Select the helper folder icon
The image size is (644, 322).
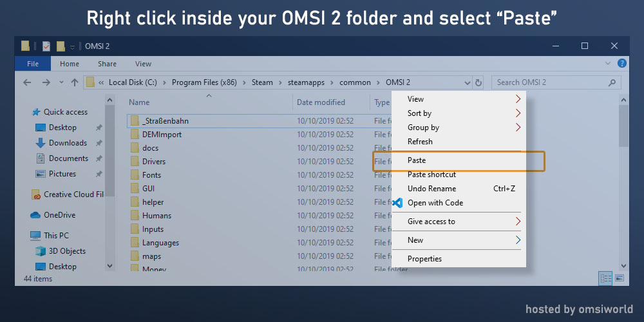pos(135,202)
